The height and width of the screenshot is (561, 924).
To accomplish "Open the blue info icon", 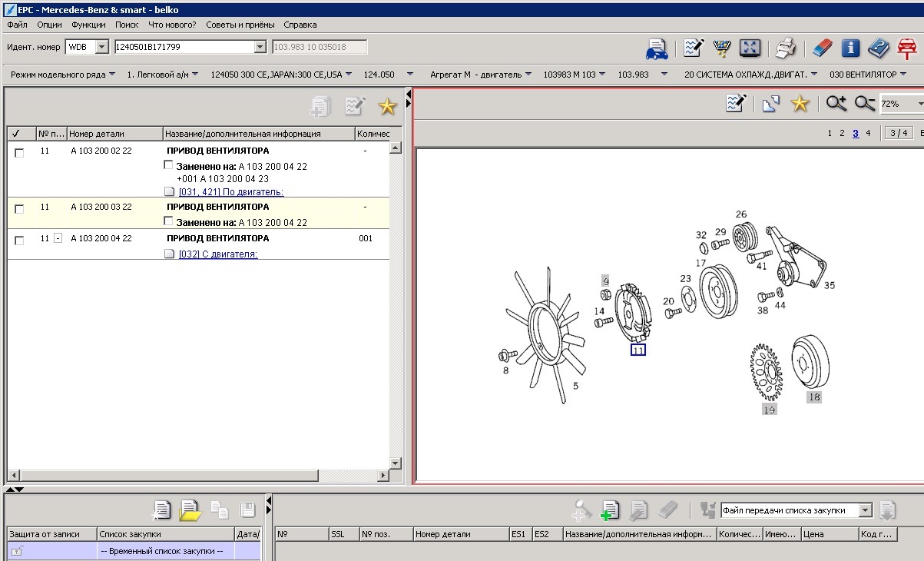I will coord(850,48).
